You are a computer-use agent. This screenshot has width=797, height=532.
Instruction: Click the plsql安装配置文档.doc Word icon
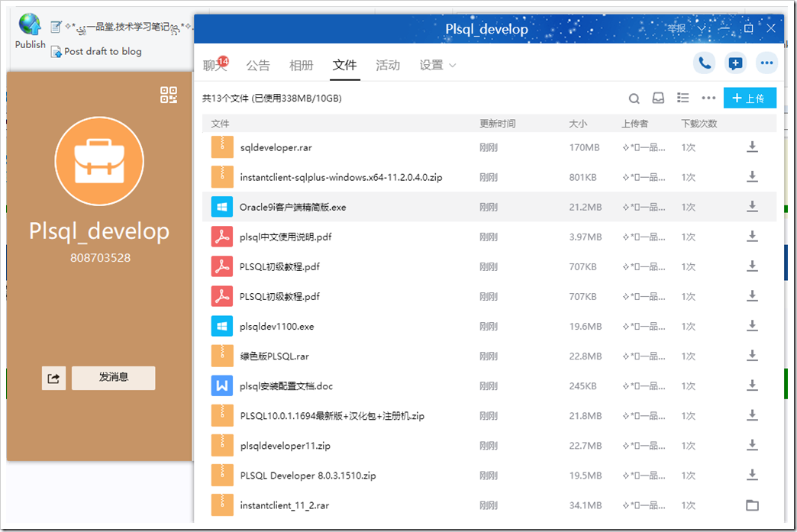(x=222, y=385)
